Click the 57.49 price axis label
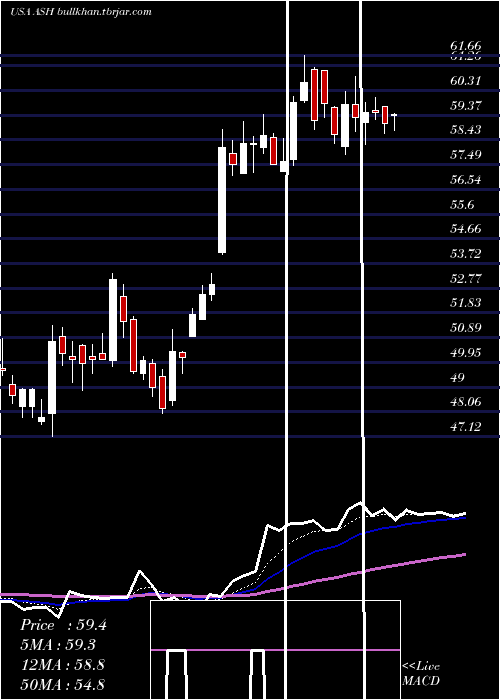Image resolution: width=500 pixels, height=700 pixels. [466, 155]
